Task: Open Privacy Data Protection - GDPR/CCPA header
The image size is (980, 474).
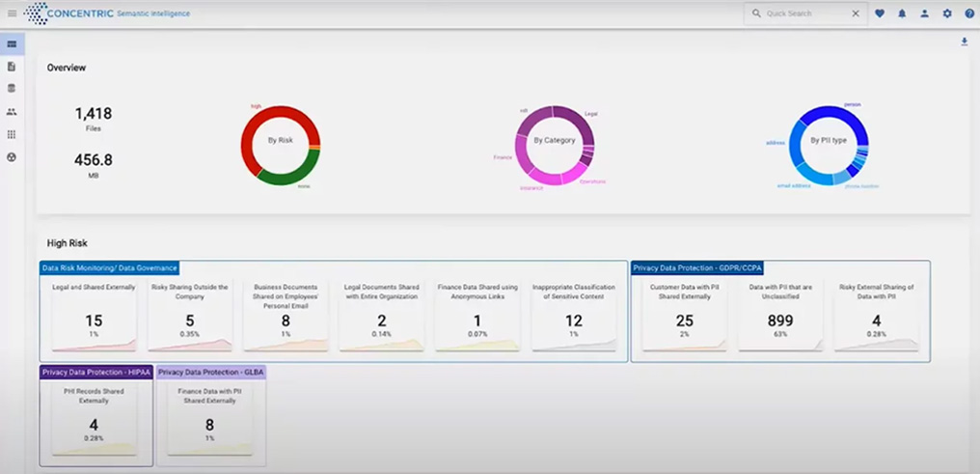Action: coord(697,267)
